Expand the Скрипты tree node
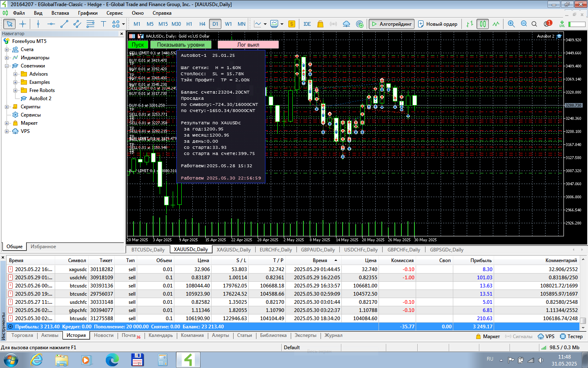 (x=7, y=107)
